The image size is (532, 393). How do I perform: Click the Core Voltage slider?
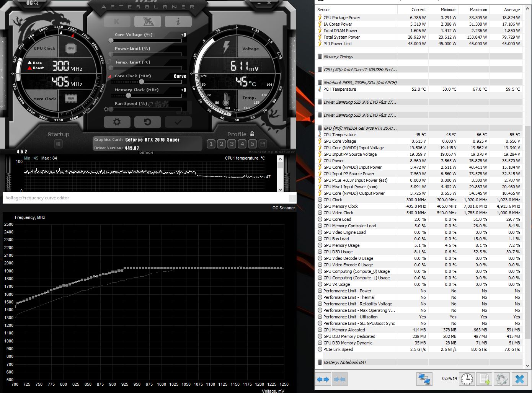pyautogui.click(x=146, y=40)
